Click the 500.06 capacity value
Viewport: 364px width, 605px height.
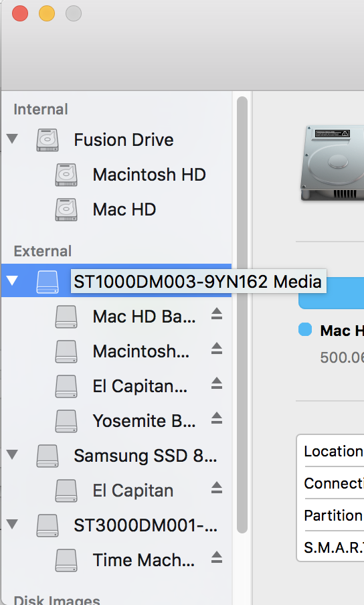(x=342, y=357)
